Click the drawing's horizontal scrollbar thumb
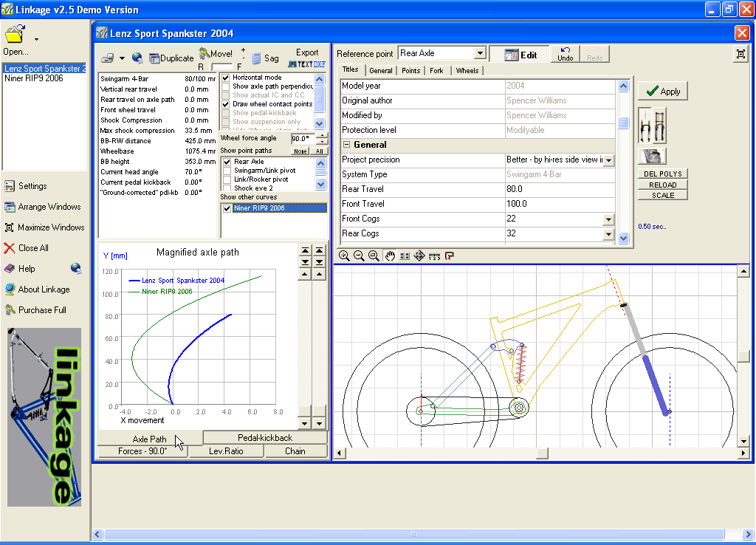Screen dimensions: 756x545 click(x=543, y=453)
